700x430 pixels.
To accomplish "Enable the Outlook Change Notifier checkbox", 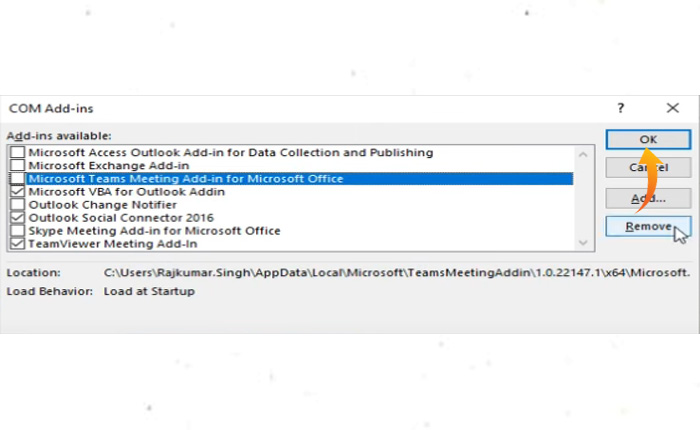I will click(17, 204).
